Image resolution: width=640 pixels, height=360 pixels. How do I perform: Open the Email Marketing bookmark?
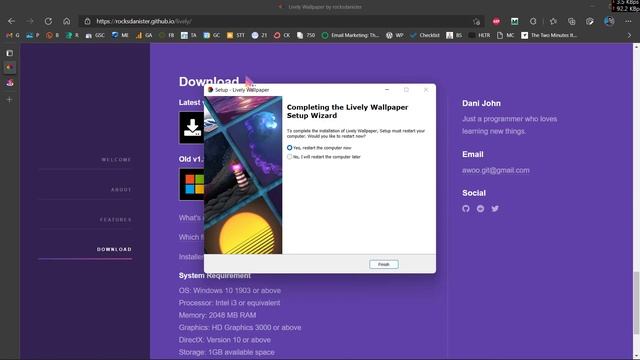350,36
